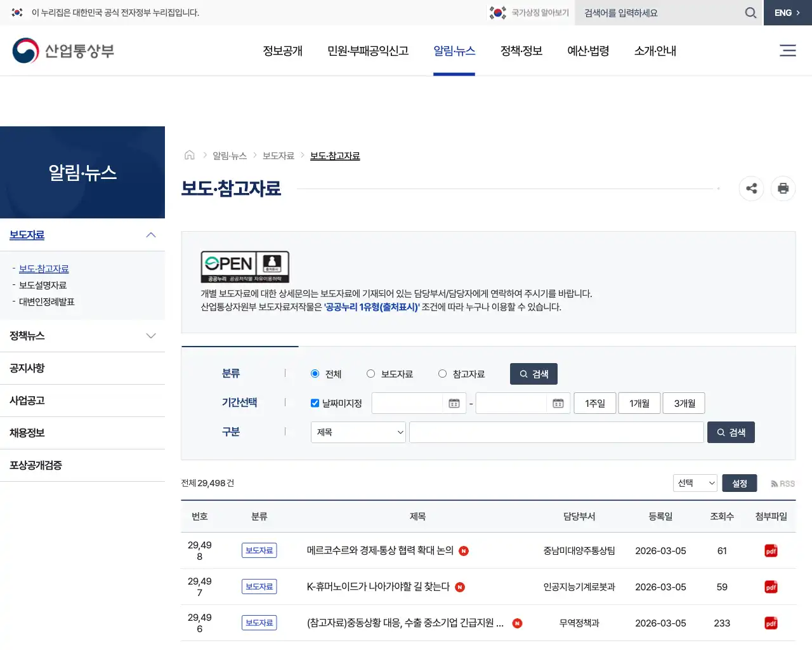Open the hamburger menu
Image resolution: width=812 pixels, height=650 pixels.
788,51
